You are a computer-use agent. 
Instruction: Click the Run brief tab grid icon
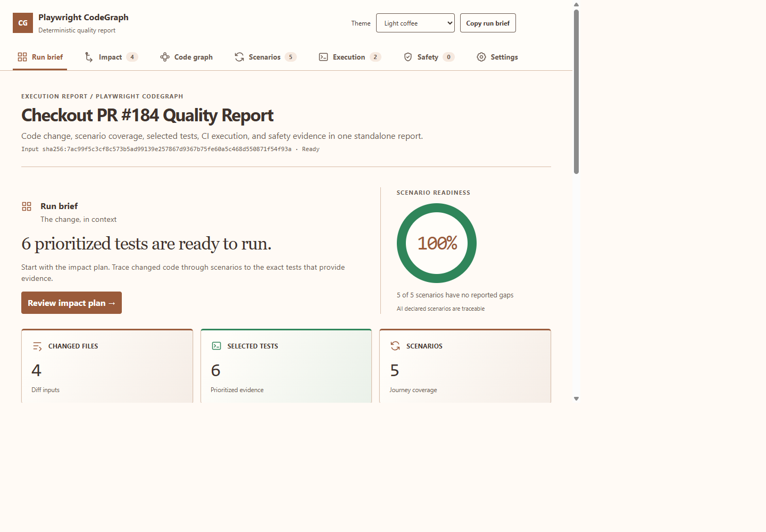tap(22, 57)
